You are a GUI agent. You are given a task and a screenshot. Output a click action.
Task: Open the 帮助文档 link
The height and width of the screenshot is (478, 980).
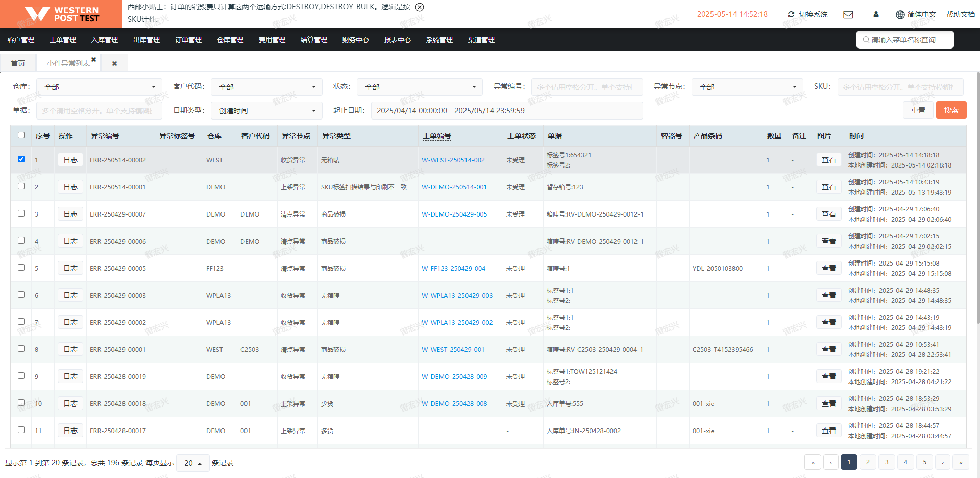pyautogui.click(x=961, y=14)
